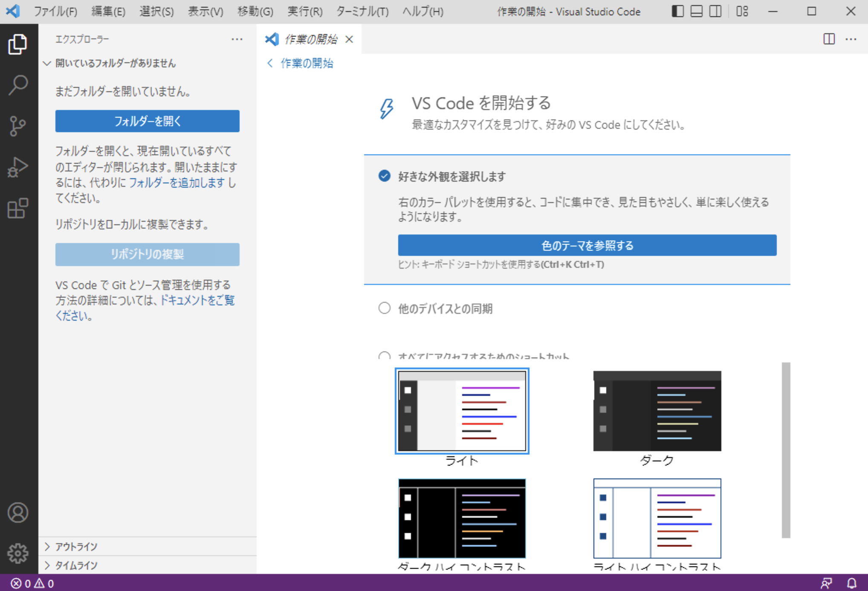The image size is (868, 591).
Task: Toggle primary side bar layout icon
Action: coord(678,11)
